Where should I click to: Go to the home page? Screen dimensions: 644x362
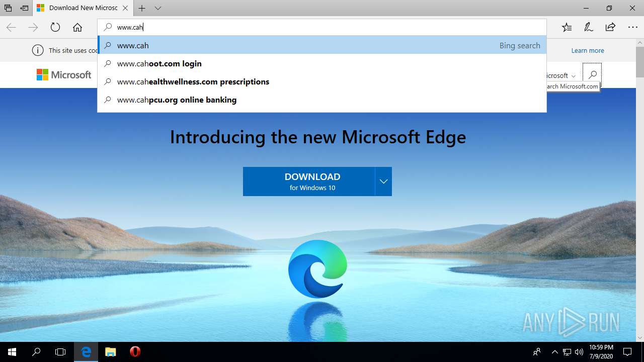coord(77,28)
